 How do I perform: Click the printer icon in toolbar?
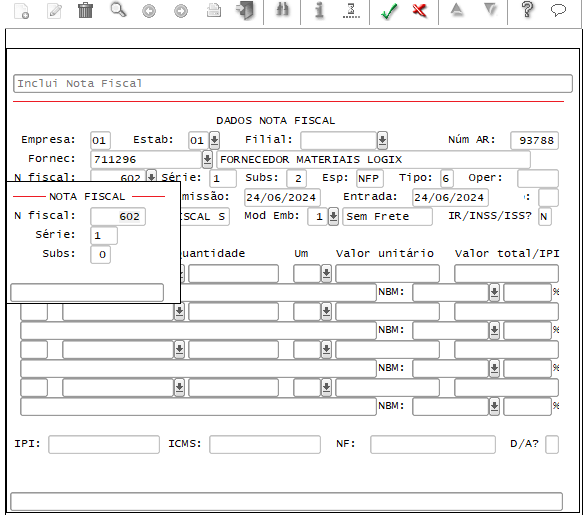(x=214, y=10)
